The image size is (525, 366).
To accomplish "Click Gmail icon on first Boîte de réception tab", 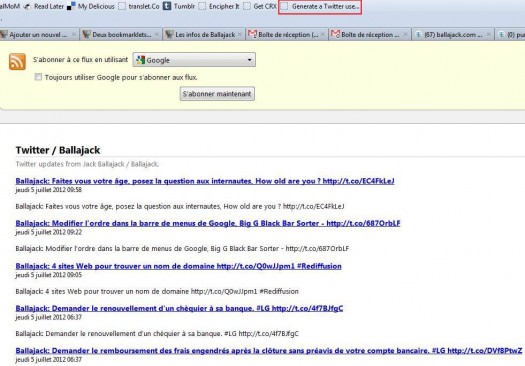I will (252, 34).
